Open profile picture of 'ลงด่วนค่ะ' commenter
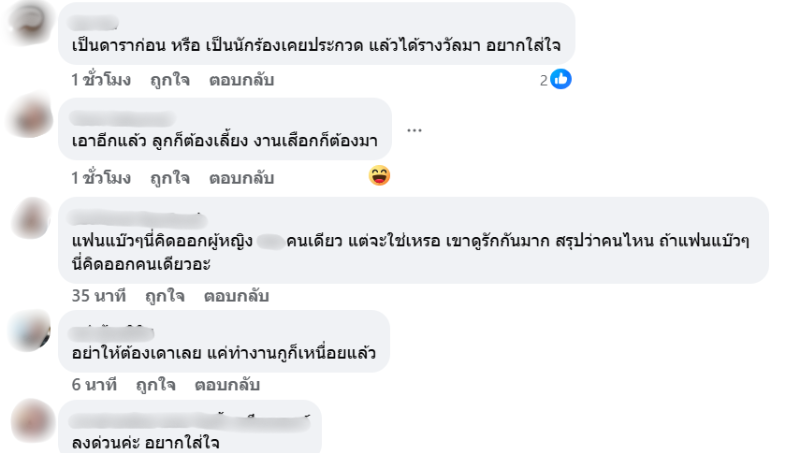The image size is (800, 453). [x=30, y=418]
